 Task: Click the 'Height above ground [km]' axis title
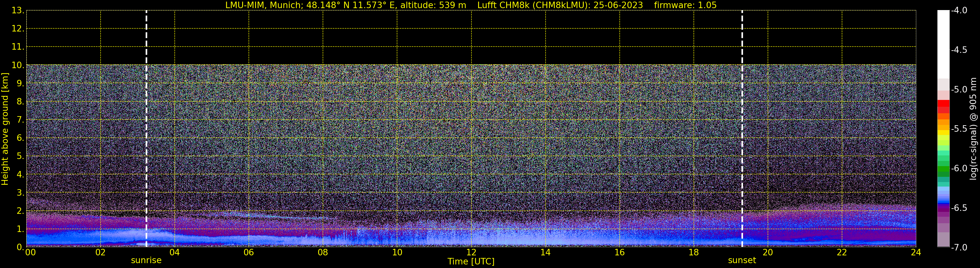point(5,129)
